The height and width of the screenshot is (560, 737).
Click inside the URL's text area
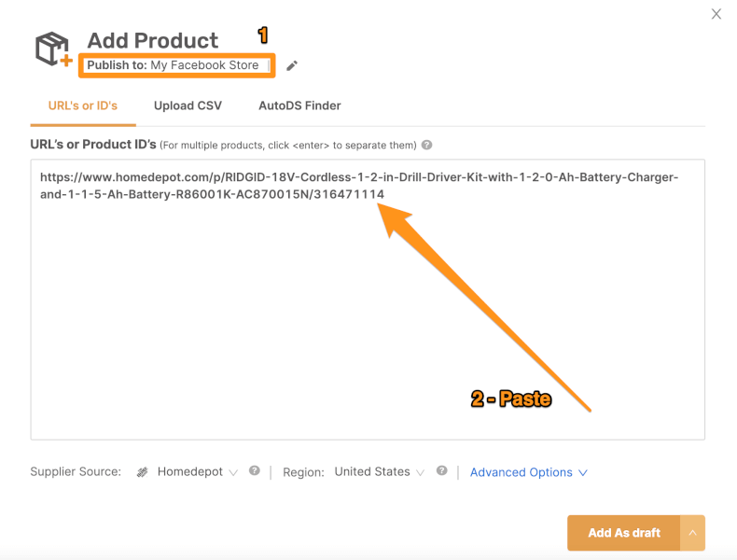click(368, 300)
